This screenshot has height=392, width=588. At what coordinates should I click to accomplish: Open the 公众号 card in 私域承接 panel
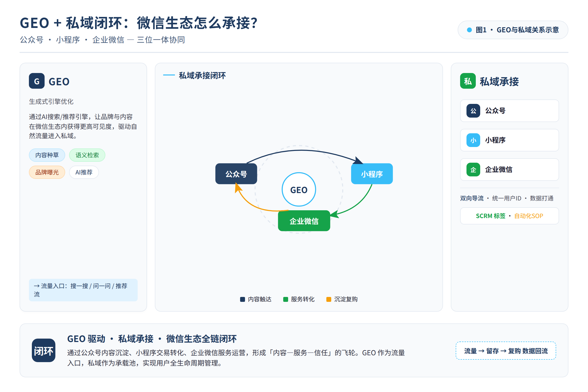(x=510, y=111)
